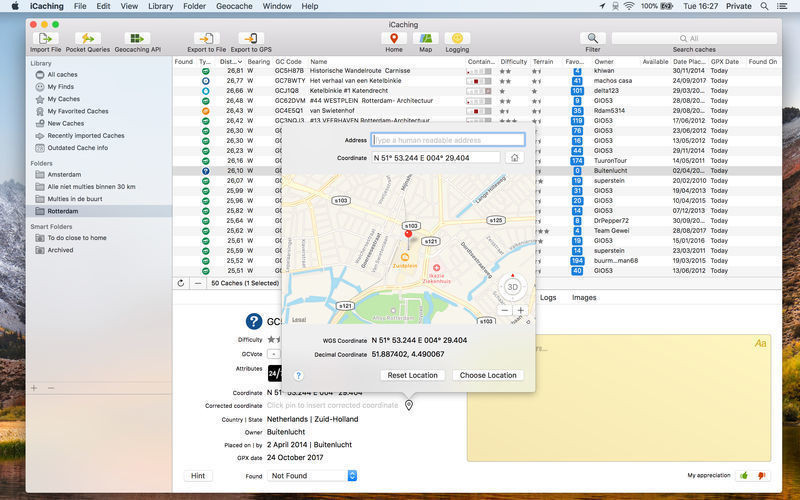The image size is (800, 500).
Task: Open the Rotterdam folder
Action: (99, 211)
